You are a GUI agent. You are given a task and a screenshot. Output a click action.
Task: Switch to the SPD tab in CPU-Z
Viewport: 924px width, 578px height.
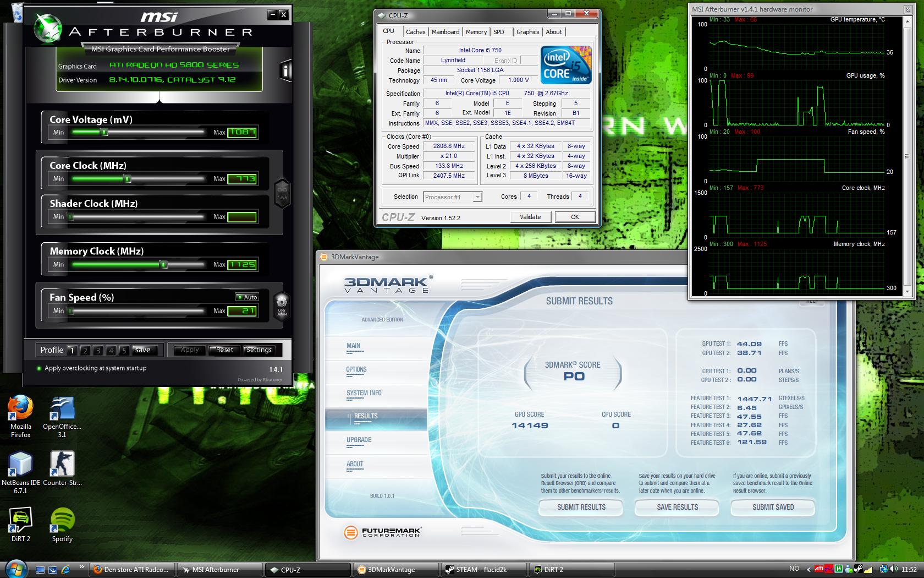coord(499,32)
